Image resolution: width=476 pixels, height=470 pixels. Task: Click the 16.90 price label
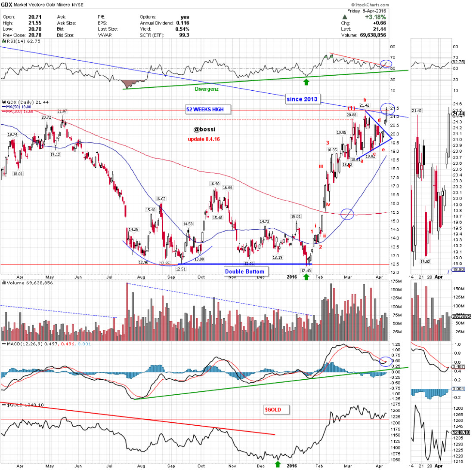(214, 184)
